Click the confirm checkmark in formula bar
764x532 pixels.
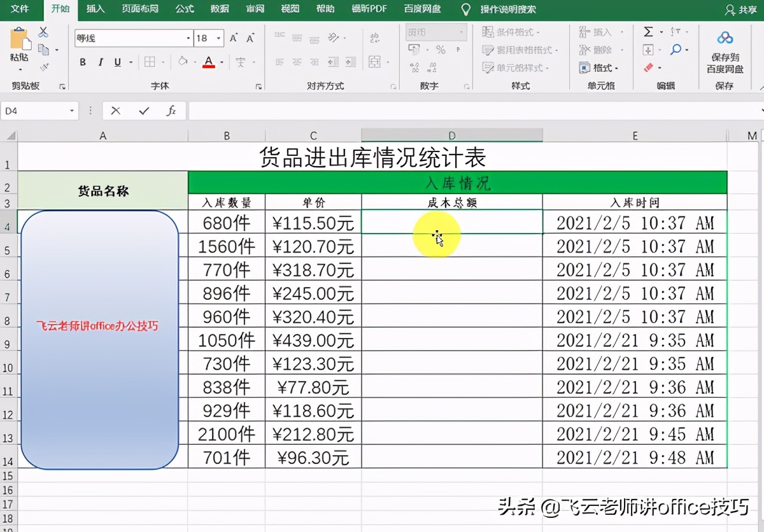click(144, 111)
